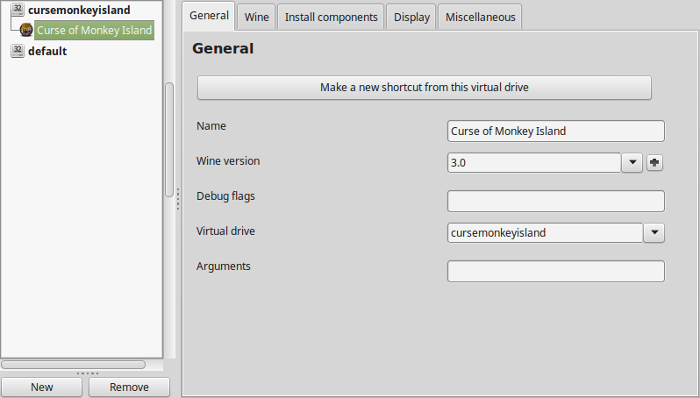This screenshot has height=398, width=700.
Task: Click the Remove button
Action: (x=129, y=387)
